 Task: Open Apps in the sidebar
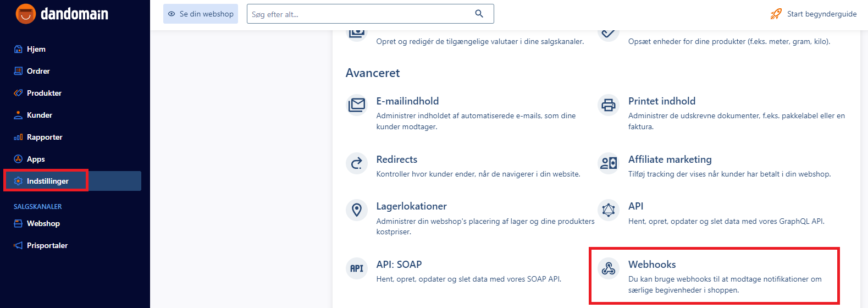(x=36, y=159)
